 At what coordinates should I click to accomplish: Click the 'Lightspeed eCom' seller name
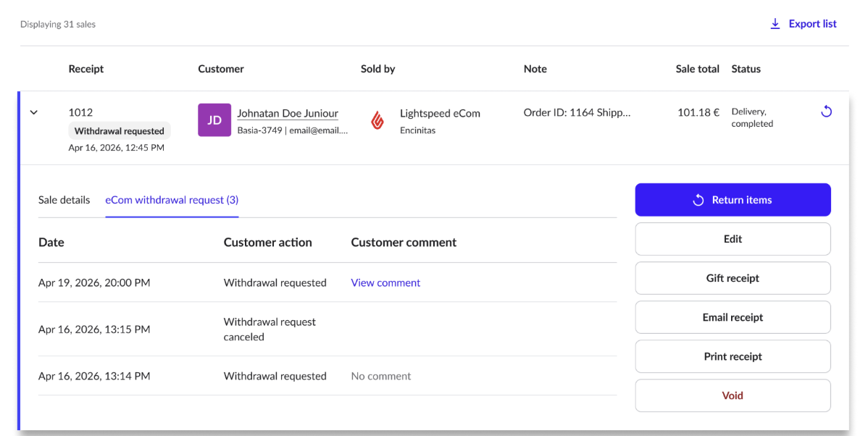click(x=440, y=114)
